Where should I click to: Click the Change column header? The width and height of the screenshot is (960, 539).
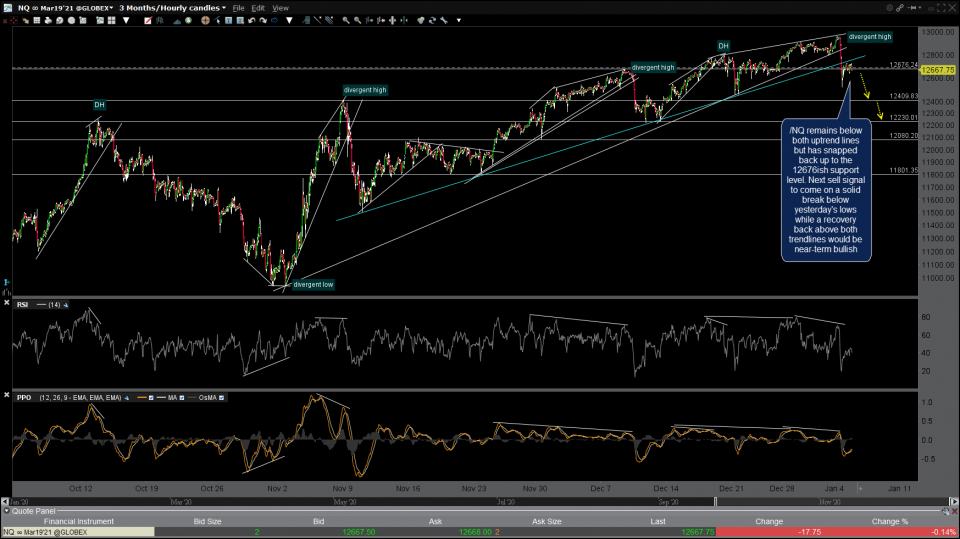769,521
